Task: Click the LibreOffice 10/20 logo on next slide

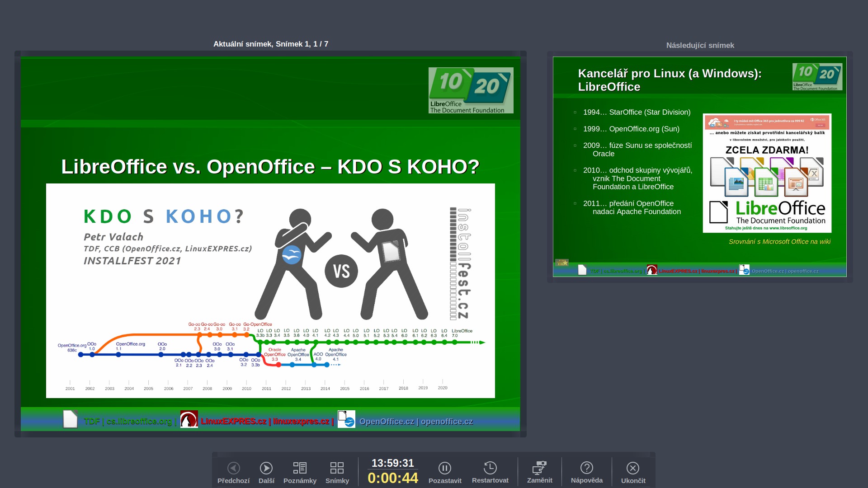Action: [817, 77]
